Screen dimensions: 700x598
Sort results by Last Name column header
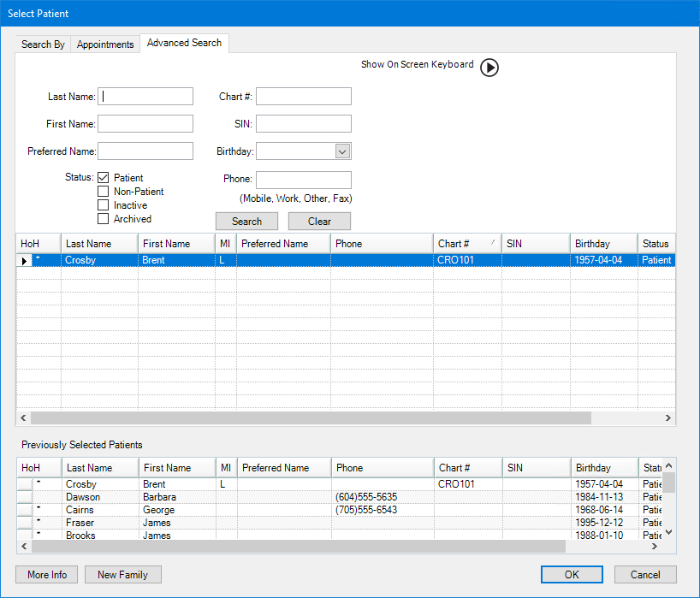[100, 244]
